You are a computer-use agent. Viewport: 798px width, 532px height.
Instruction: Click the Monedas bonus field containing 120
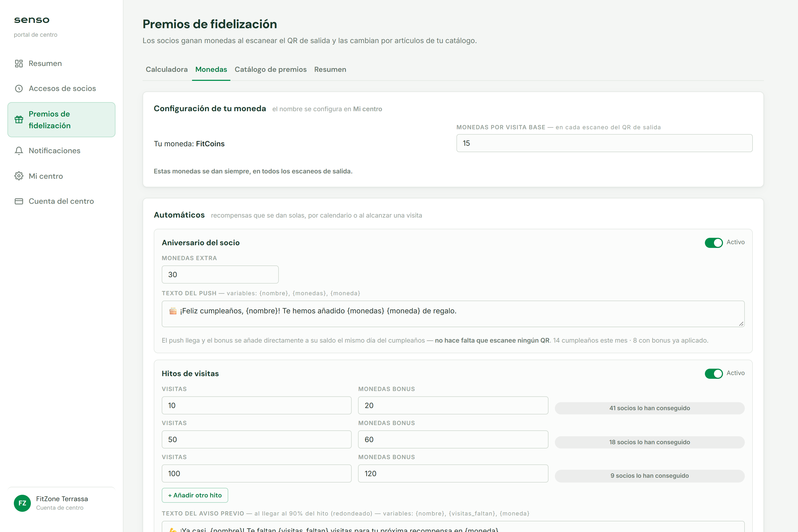(453, 474)
